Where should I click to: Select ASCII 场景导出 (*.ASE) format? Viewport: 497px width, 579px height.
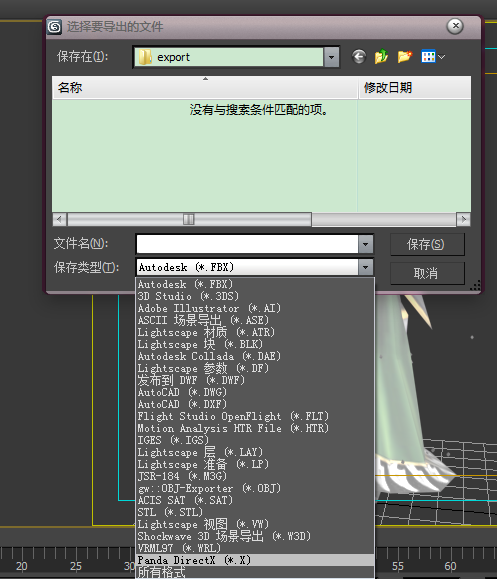255,320
